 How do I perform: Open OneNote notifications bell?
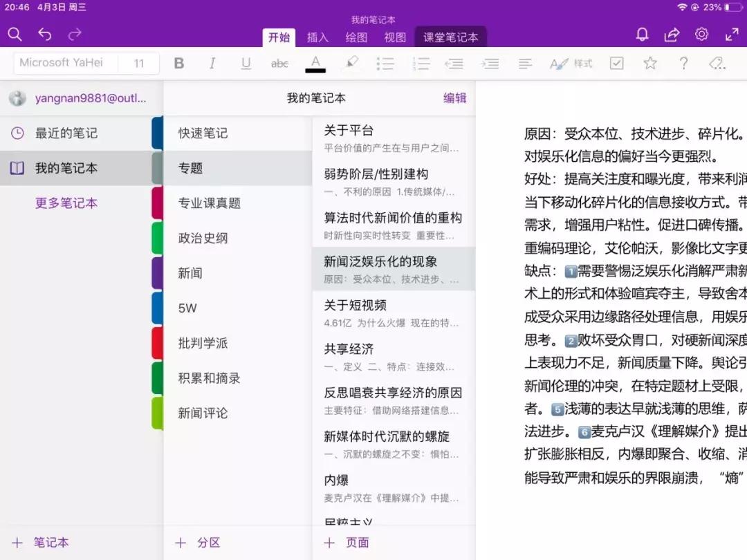pyautogui.click(x=642, y=34)
